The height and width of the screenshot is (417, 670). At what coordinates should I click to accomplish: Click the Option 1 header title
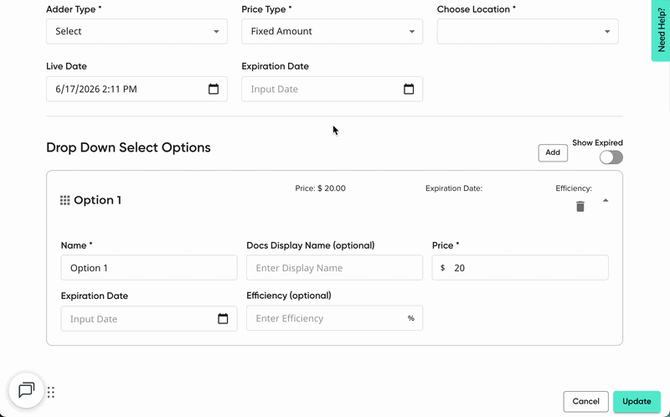click(97, 200)
